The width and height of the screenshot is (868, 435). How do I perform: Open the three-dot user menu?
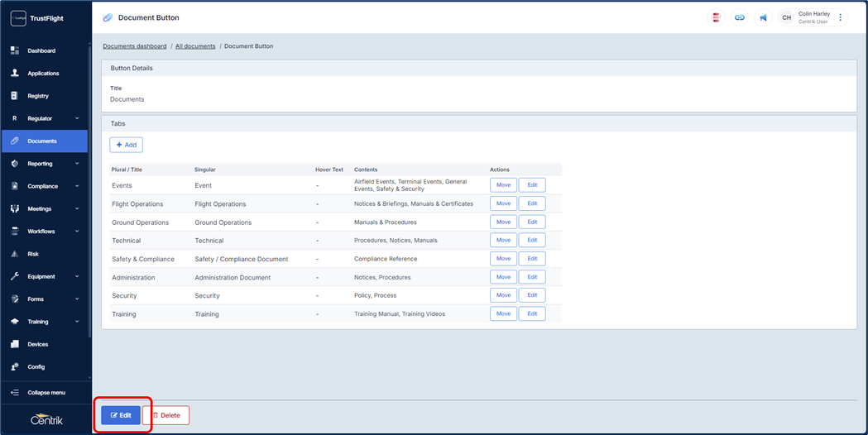click(x=841, y=17)
